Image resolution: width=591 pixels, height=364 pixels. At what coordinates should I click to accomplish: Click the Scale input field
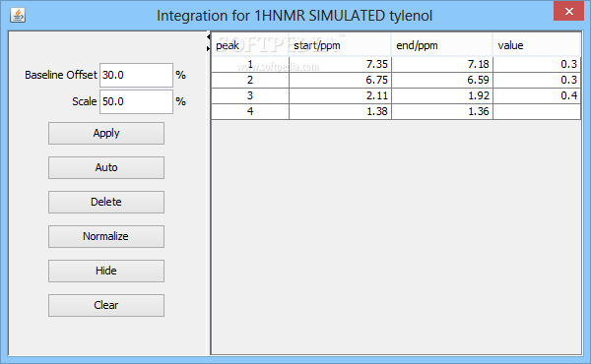137,101
